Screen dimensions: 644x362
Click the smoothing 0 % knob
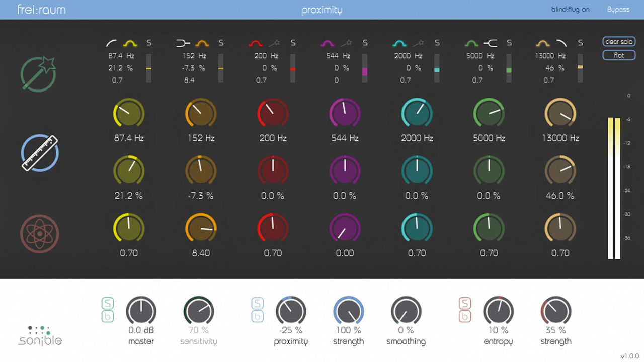tap(406, 311)
